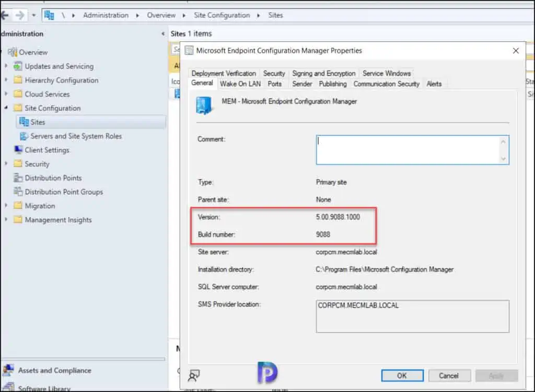Open the Assets and Compliance workspace
The width and height of the screenshot is (535, 392).
click(x=54, y=370)
